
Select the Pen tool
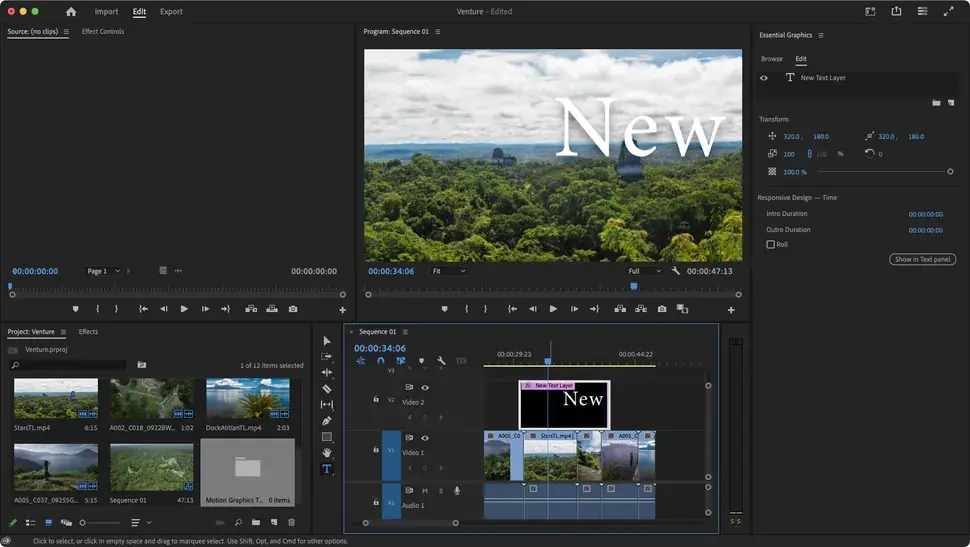pos(326,421)
